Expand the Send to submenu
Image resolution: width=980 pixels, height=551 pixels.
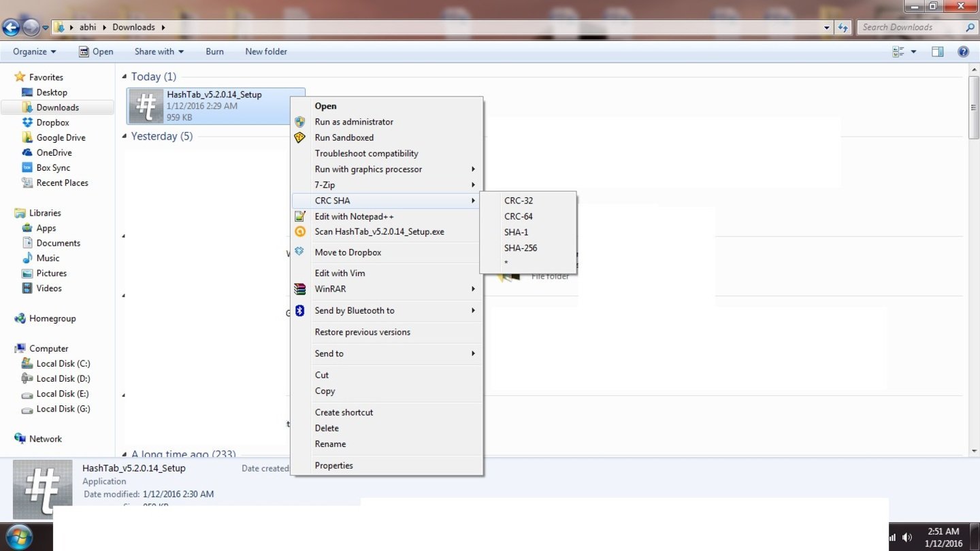click(387, 354)
